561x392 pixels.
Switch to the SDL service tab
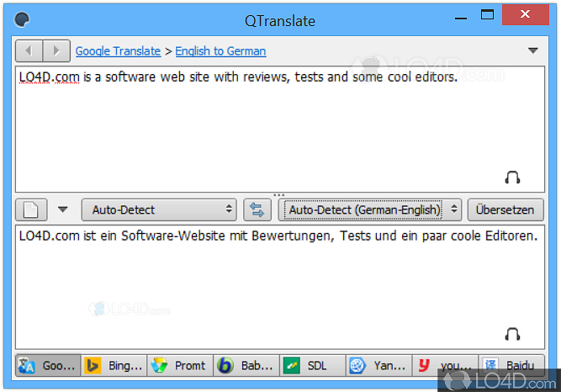click(x=313, y=366)
